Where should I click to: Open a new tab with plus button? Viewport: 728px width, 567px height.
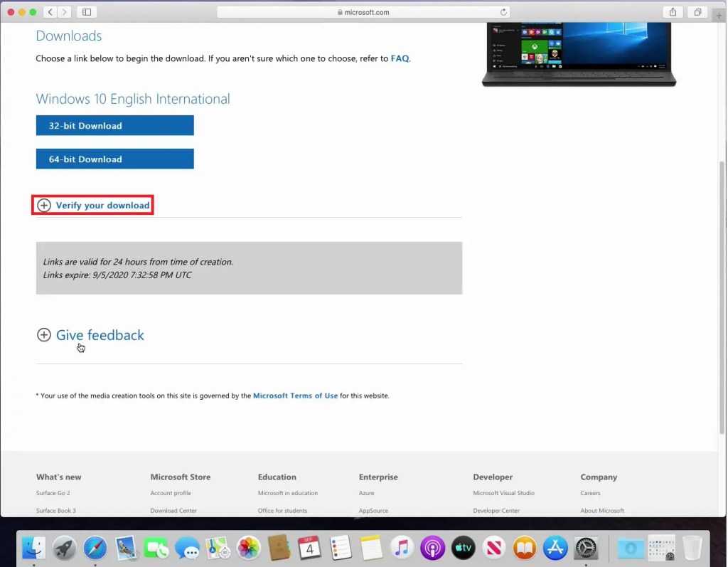click(719, 16)
